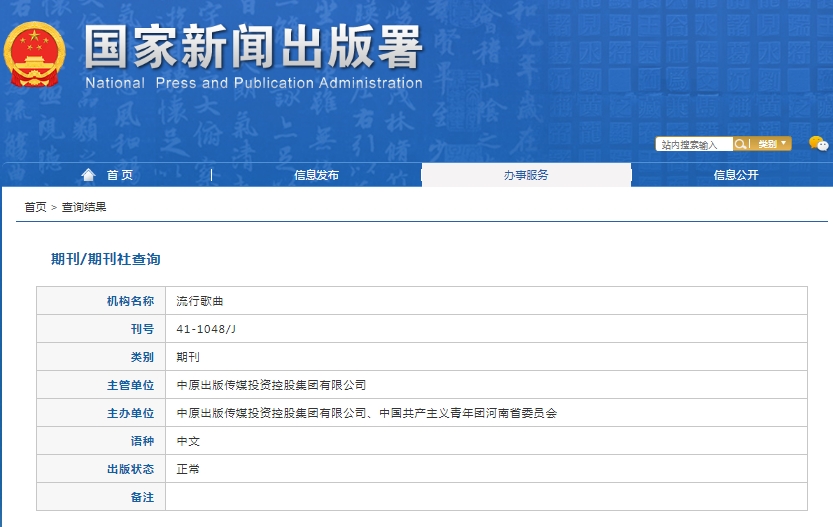The image size is (833, 527).
Task: Go to 首页 in the breadcrumb
Action: pyautogui.click(x=36, y=207)
